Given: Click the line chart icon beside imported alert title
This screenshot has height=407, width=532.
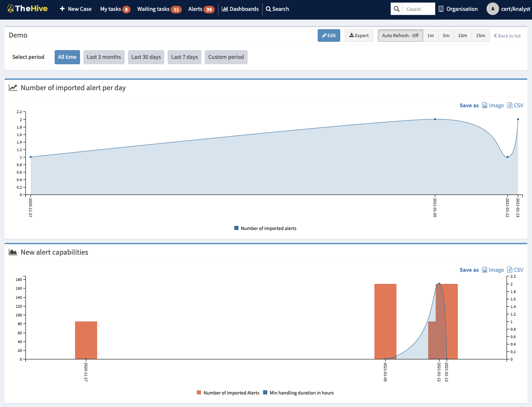Looking at the screenshot, I should (13, 87).
